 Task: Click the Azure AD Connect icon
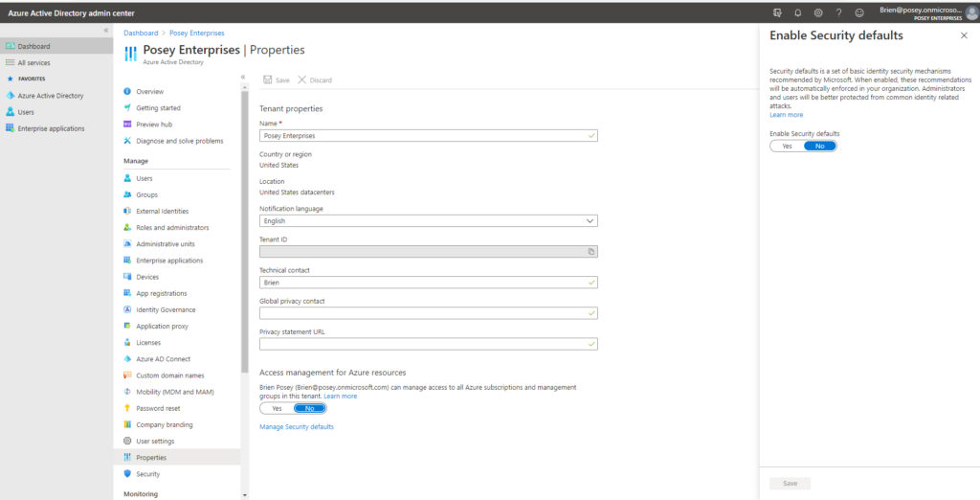(x=127, y=358)
